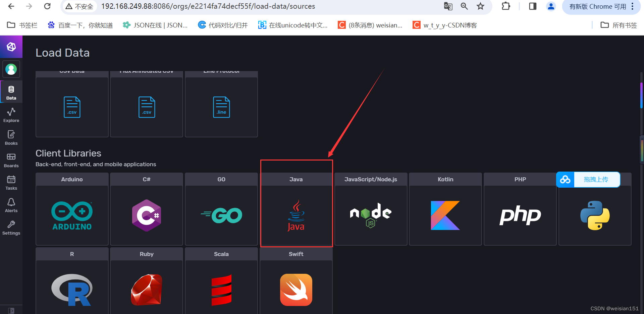The image size is (644, 314).
Task: Click the InfluxDB logo icon
Action: (x=11, y=47)
